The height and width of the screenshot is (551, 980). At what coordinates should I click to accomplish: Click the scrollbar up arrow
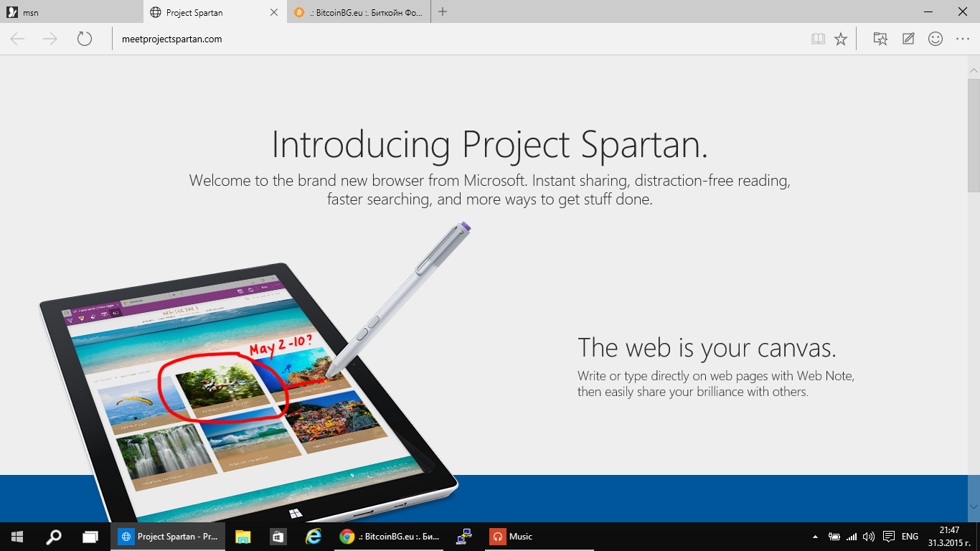pos(974,70)
